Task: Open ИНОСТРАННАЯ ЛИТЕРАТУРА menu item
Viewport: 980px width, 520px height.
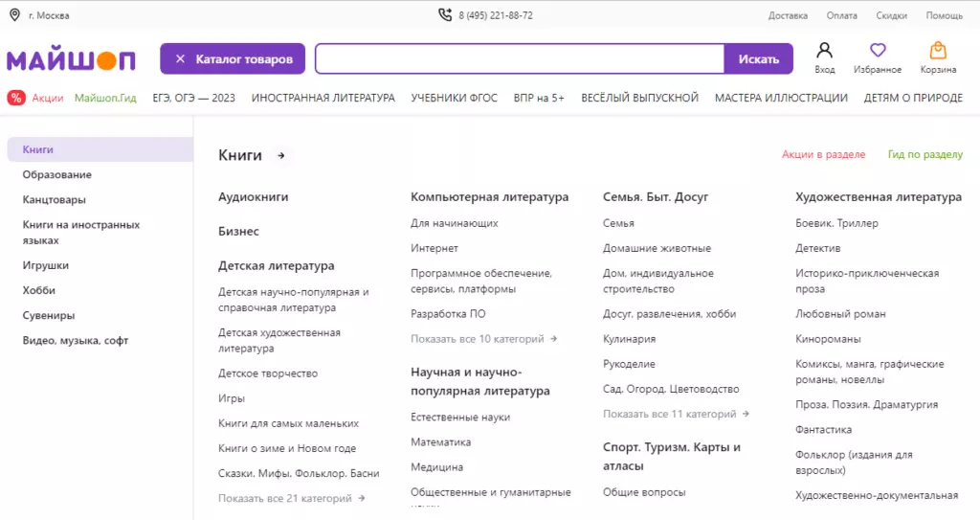Action: coord(323,98)
